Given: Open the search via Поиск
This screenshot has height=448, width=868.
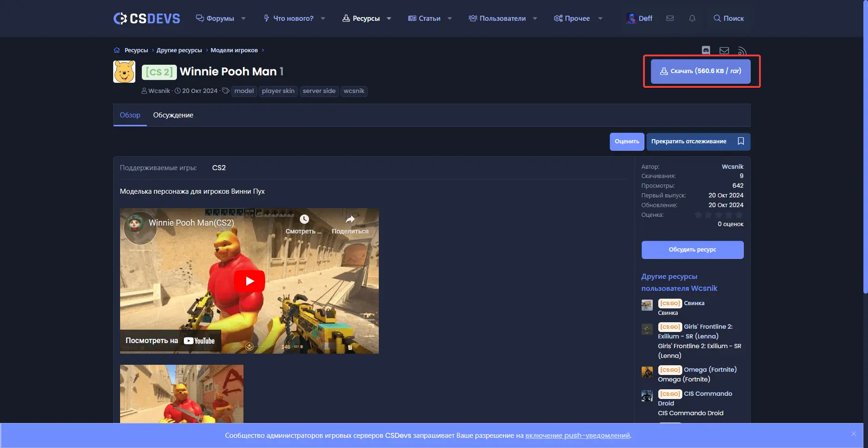Looking at the screenshot, I should (x=728, y=18).
